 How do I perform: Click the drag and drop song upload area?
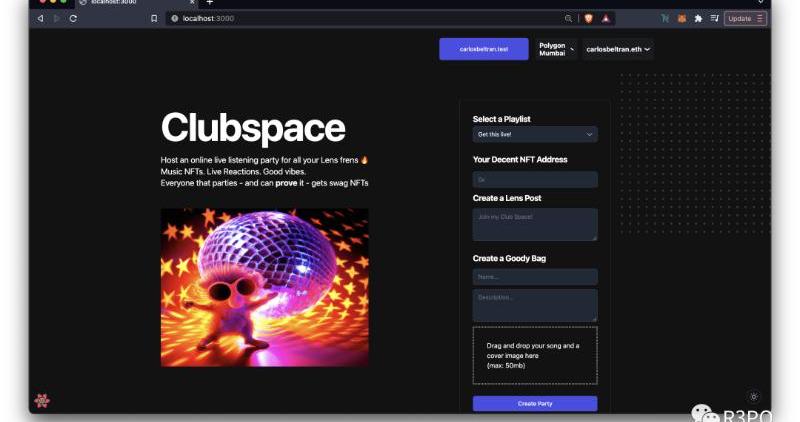point(535,356)
